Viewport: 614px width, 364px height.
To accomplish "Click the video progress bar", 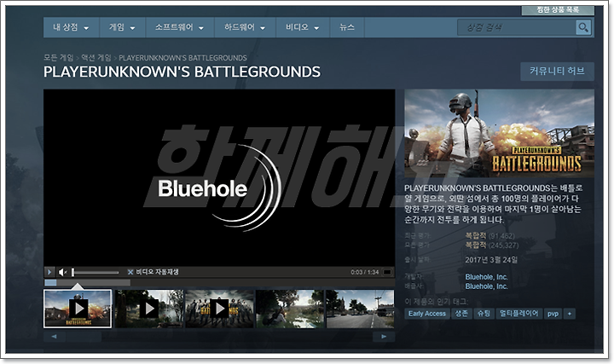I will click(x=219, y=282).
